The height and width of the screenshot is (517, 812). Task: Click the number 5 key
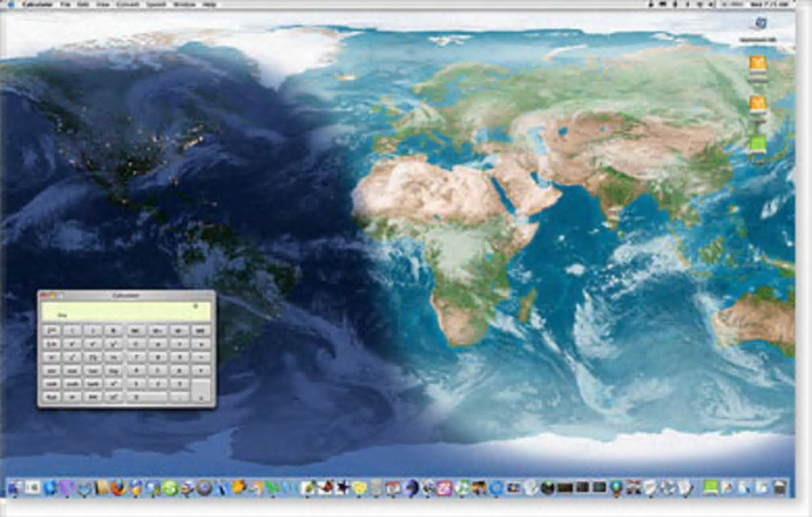pos(158,370)
